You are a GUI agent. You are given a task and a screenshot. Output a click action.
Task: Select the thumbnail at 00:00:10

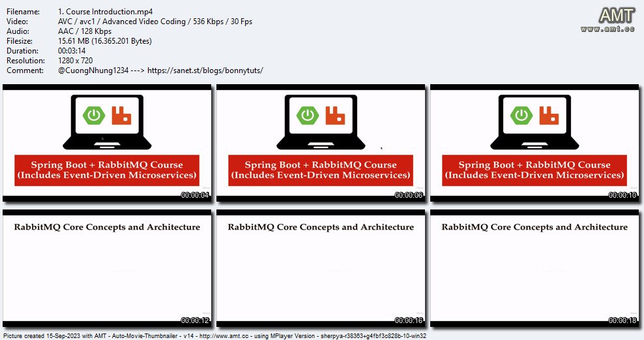(x=534, y=143)
